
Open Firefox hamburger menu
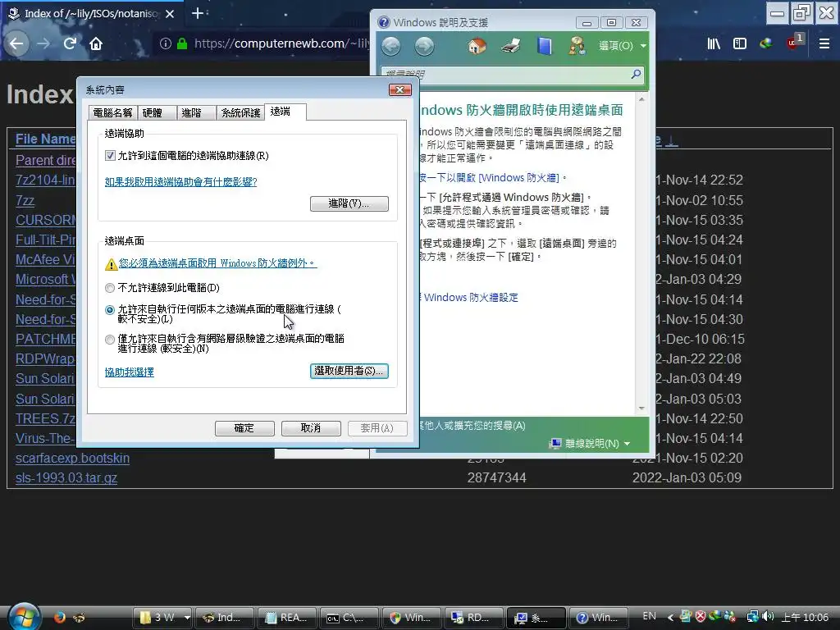[824, 43]
